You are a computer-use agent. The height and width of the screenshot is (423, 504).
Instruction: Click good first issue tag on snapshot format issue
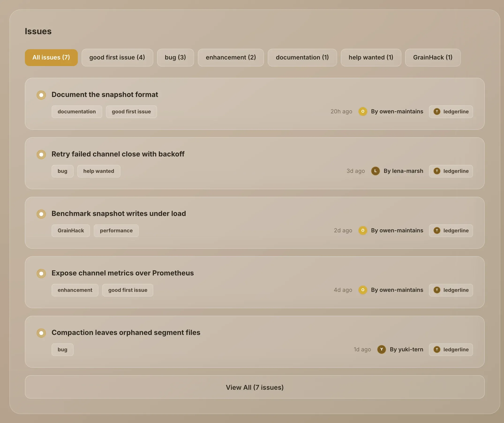point(131,111)
